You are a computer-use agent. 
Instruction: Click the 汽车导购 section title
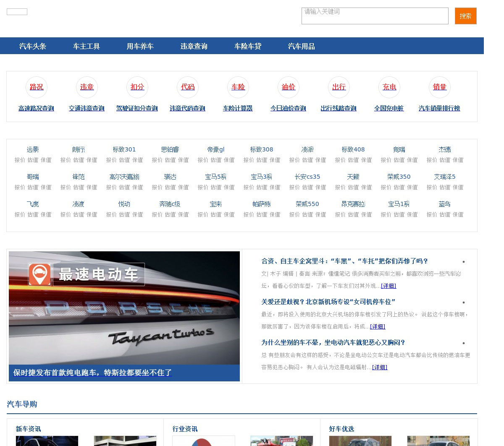pyautogui.click(x=22, y=404)
